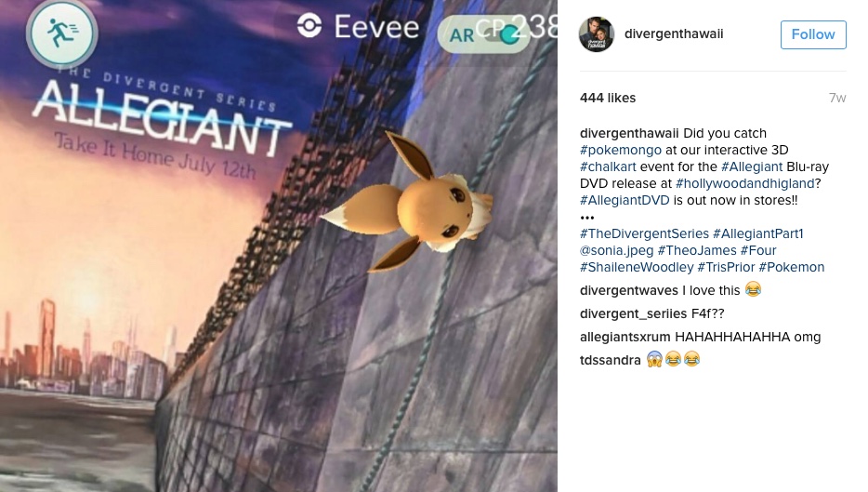Open divergenthawaii profile avatar
This screenshot has width=868, height=492.
[597, 34]
